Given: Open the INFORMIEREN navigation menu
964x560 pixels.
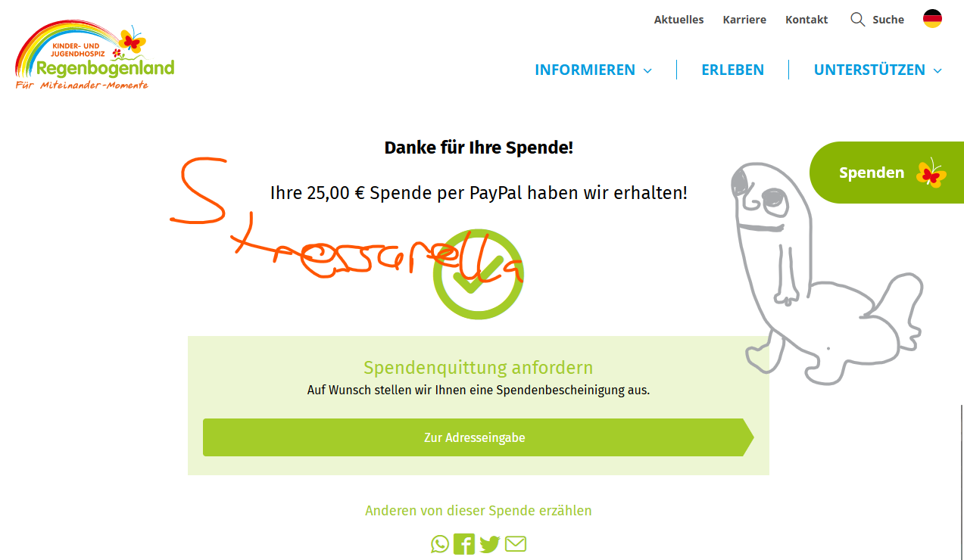Looking at the screenshot, I should 585,70.
